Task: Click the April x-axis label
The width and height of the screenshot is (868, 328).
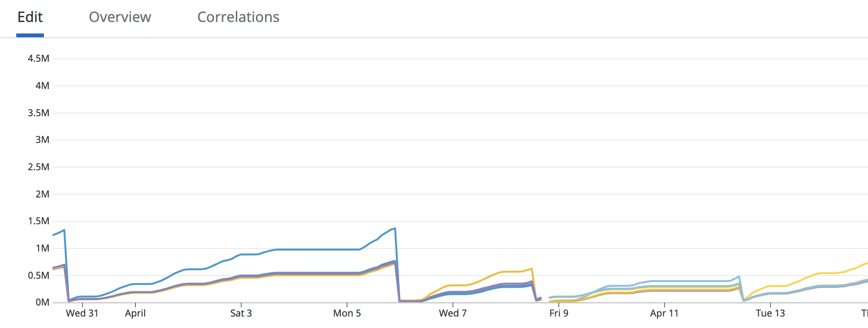Action: 135,313
